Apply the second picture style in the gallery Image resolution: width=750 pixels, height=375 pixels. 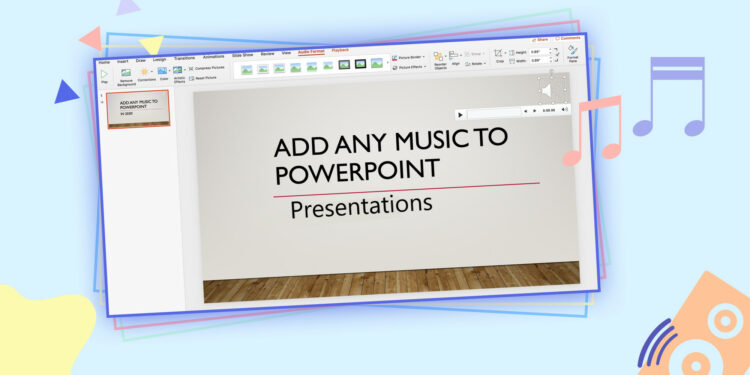coord(263,68)
